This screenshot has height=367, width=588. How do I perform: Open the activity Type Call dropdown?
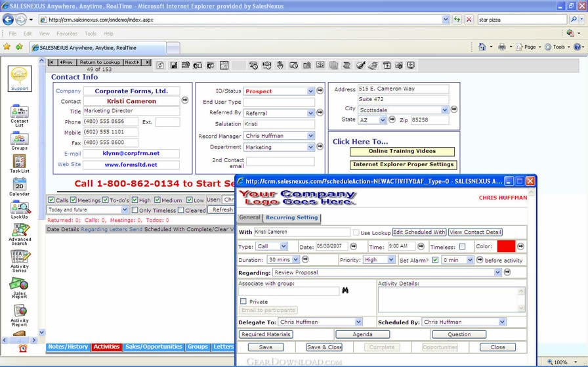coord(283,247)
